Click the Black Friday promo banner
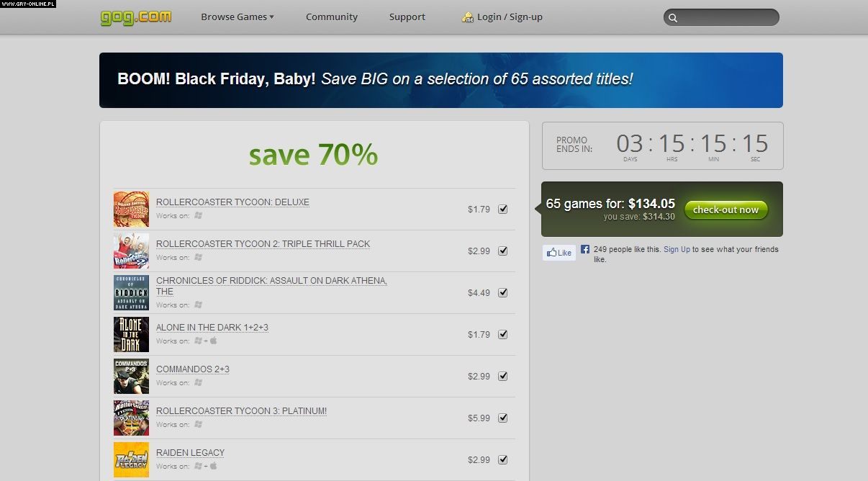 [x=440, y=80]
